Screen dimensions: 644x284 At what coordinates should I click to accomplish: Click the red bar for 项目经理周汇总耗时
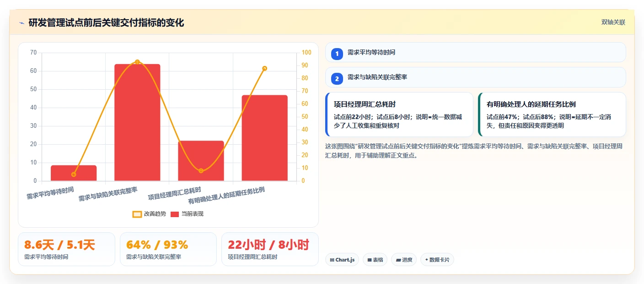(201, 161)
